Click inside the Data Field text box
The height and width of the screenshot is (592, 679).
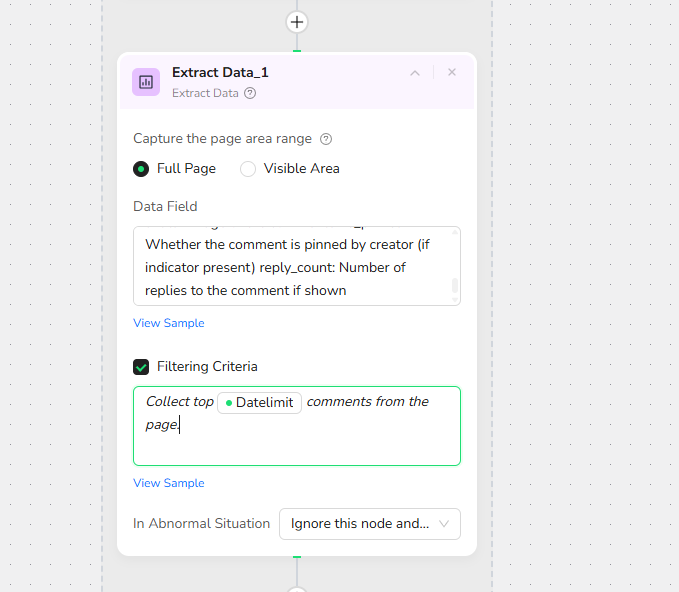[x=290, y=267]
